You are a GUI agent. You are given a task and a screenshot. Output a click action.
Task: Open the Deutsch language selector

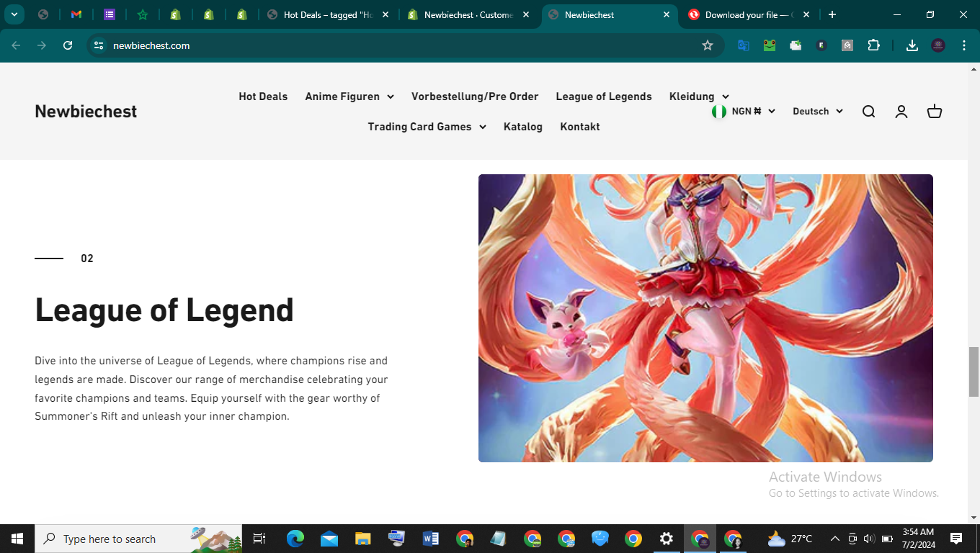click(818, 112)
